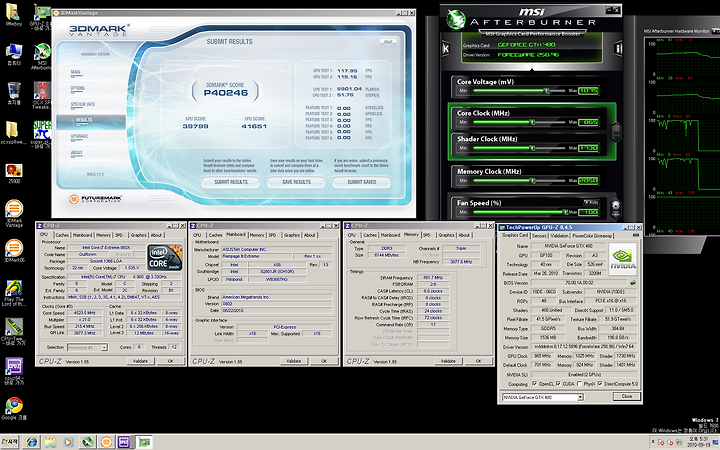Select the Recycle Bin desktop icon
Image resolution: width=720 pixels, height=450 pixels.
[14, 93]
